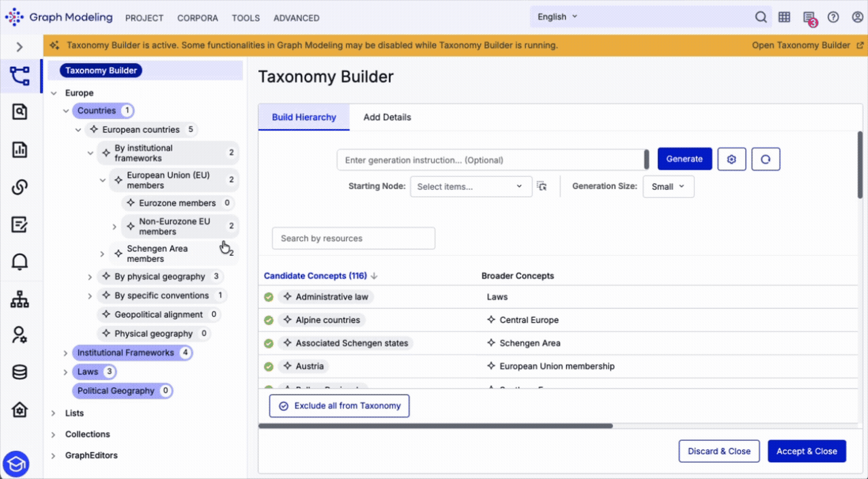
Task: Toggle the green check for Alpine countries
Action: [x=269, y=320]
